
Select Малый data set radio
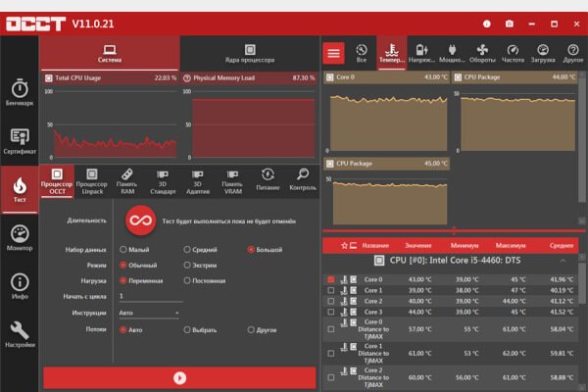tap(123, 250)
